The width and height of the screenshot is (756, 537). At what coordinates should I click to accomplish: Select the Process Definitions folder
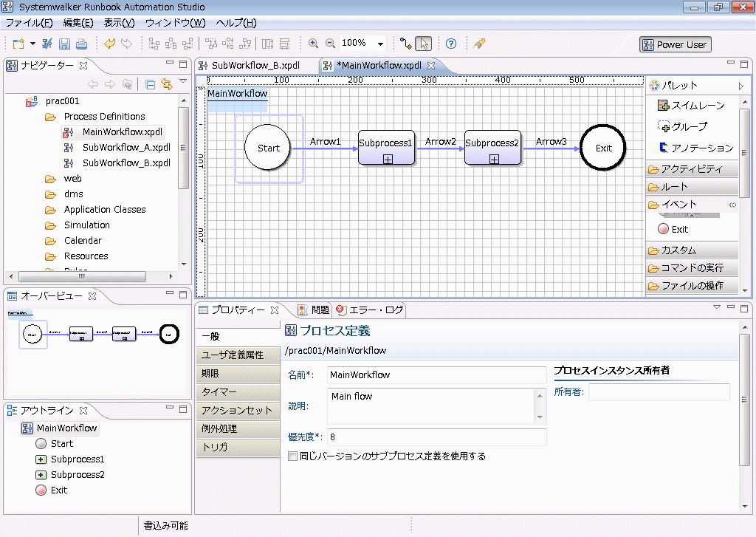pyautogui.click(x=104, y=116)
